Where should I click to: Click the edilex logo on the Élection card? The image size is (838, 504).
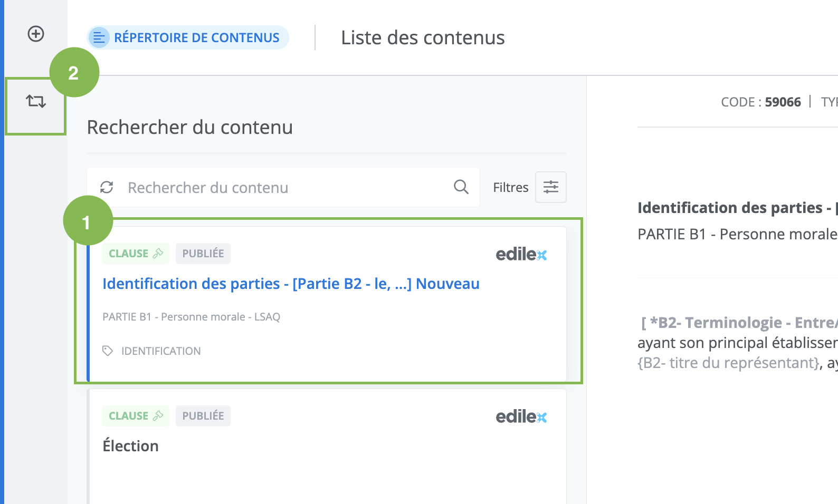pos(521,417)
